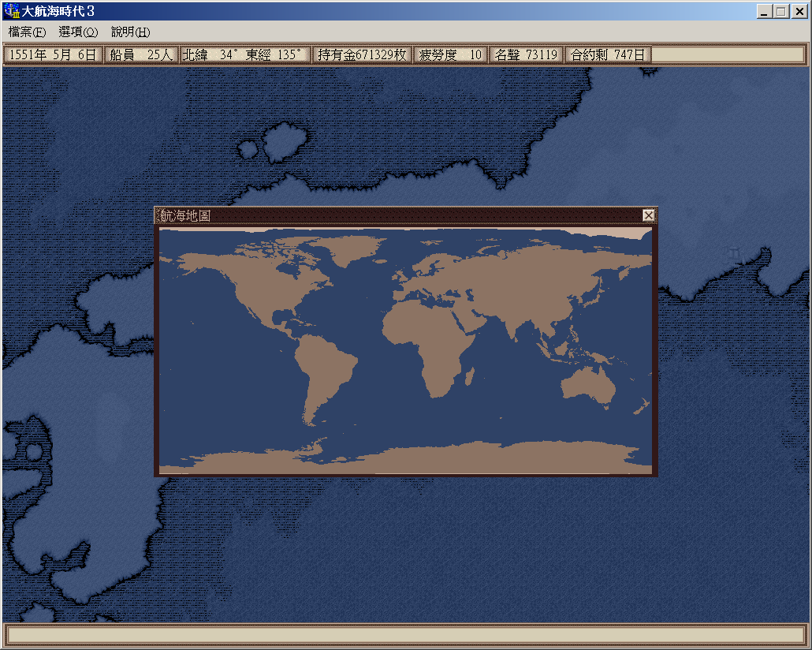
Task: Open the 檔案(F) menu
Action: tap(28, 32)
